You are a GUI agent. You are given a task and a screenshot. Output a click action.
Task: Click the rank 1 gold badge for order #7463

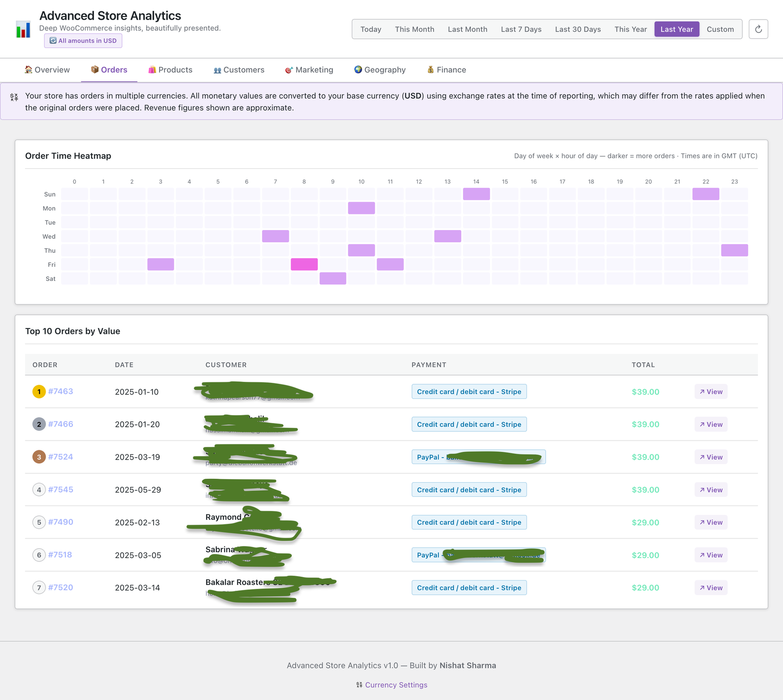[39, 392]
